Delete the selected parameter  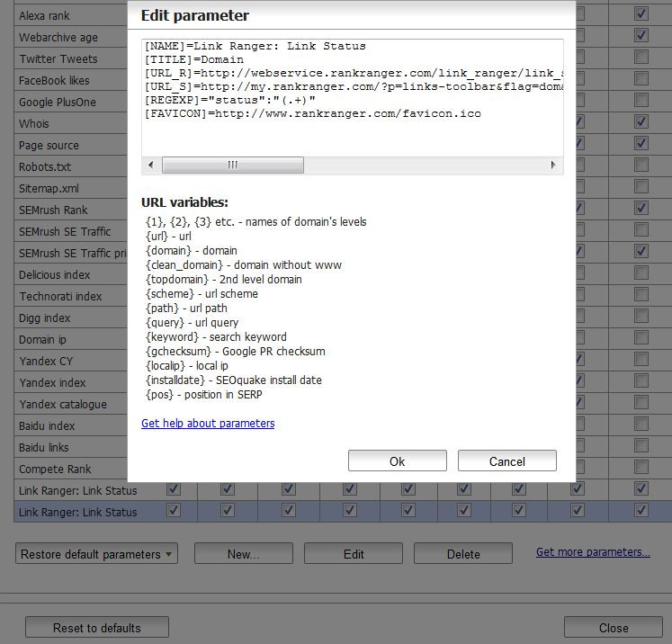tap(463, 554)
